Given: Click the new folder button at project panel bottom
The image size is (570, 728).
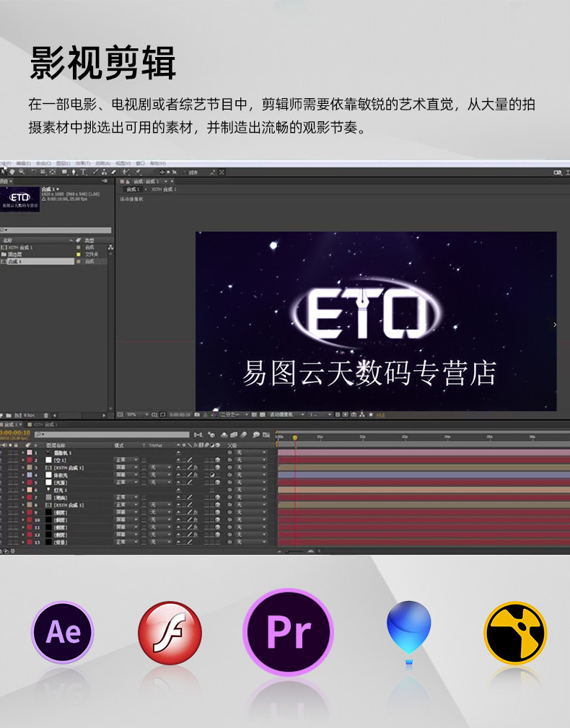Looking at the screenshot, I should (9, 415).
